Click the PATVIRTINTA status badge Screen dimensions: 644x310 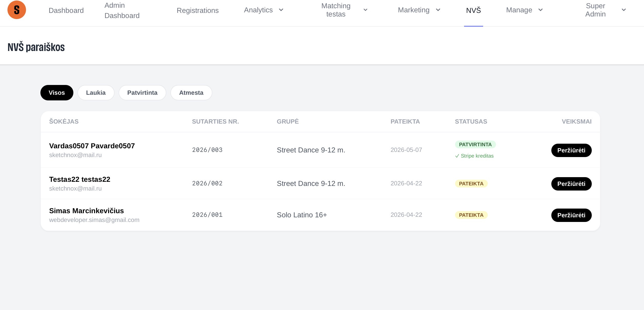click(x=475, y=144)
